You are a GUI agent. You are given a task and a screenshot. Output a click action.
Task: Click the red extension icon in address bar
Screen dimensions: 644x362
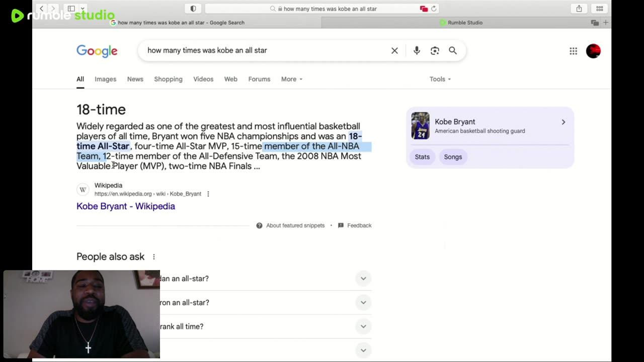(424, 9)
